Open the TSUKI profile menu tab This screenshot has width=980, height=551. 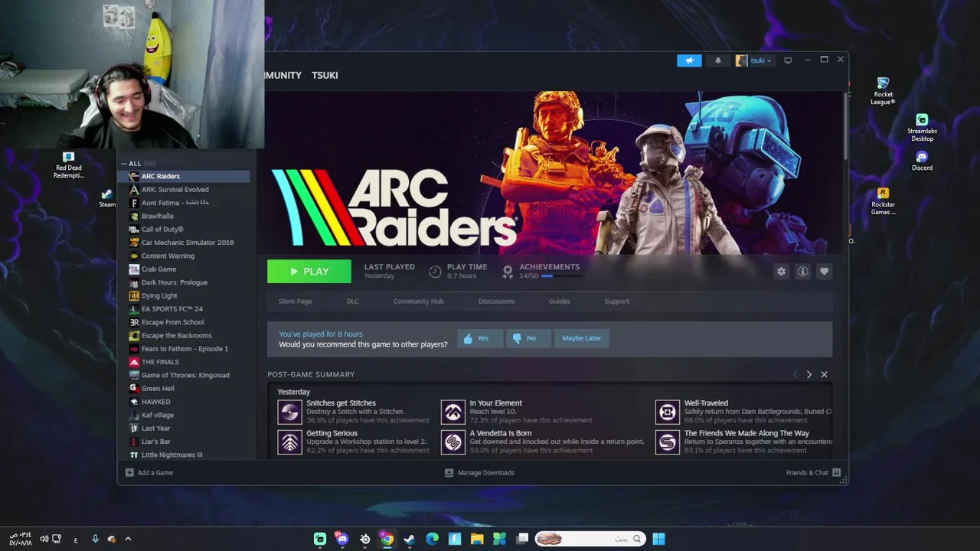[325, 75]
